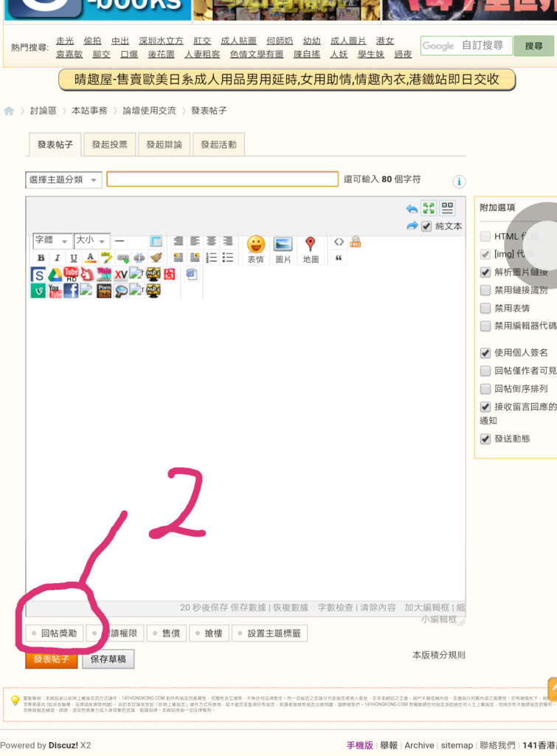557x756 pixels.
Task: Click the orange 發表帖子 submit button
Action: coord(52,659)
